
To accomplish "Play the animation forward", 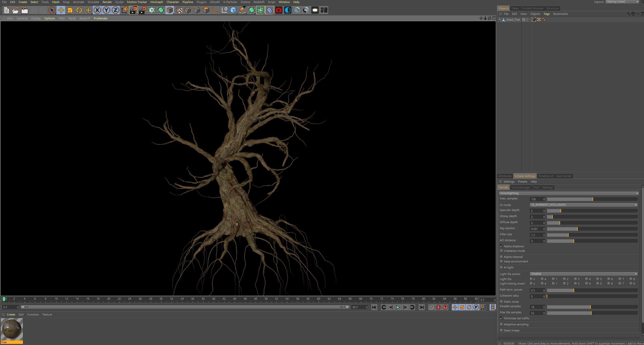I will [398, 307].
